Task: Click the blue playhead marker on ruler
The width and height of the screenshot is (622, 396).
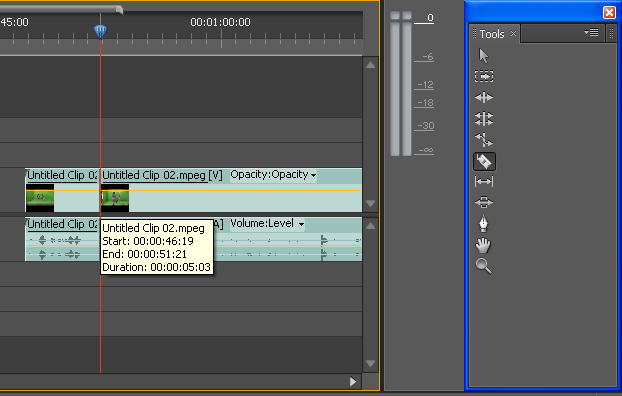Action: (100, 32)
